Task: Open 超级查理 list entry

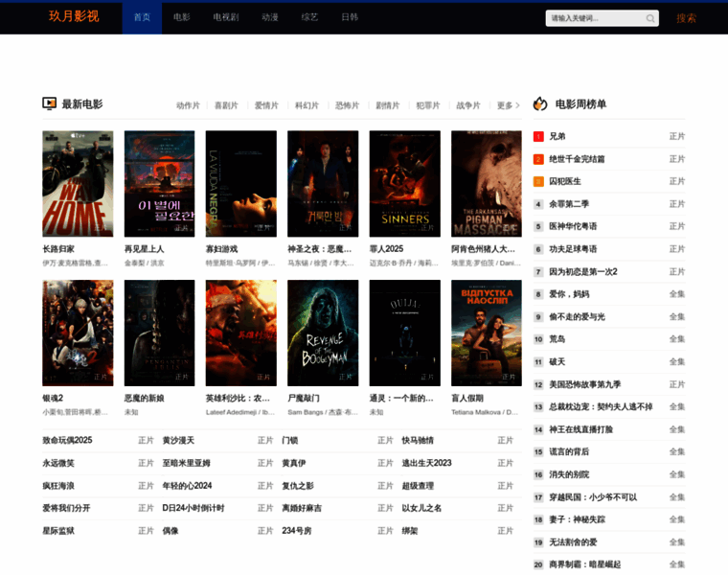Action: [418, 486]
